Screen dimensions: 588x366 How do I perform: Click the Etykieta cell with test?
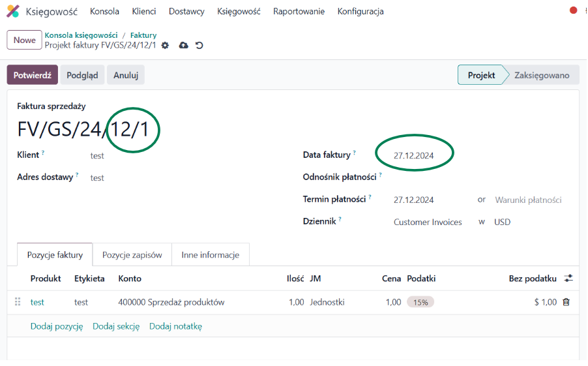[81, 302]
